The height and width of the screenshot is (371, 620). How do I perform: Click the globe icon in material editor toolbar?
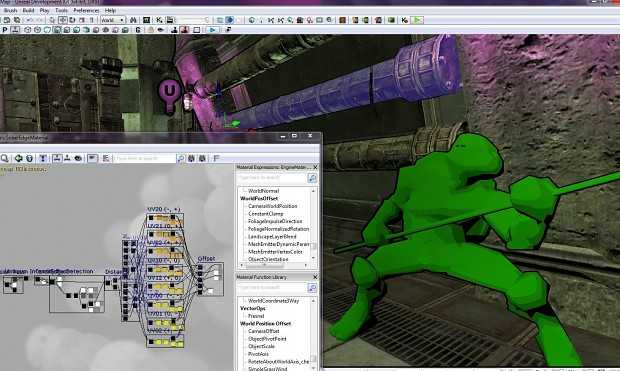tap(29, 159)
